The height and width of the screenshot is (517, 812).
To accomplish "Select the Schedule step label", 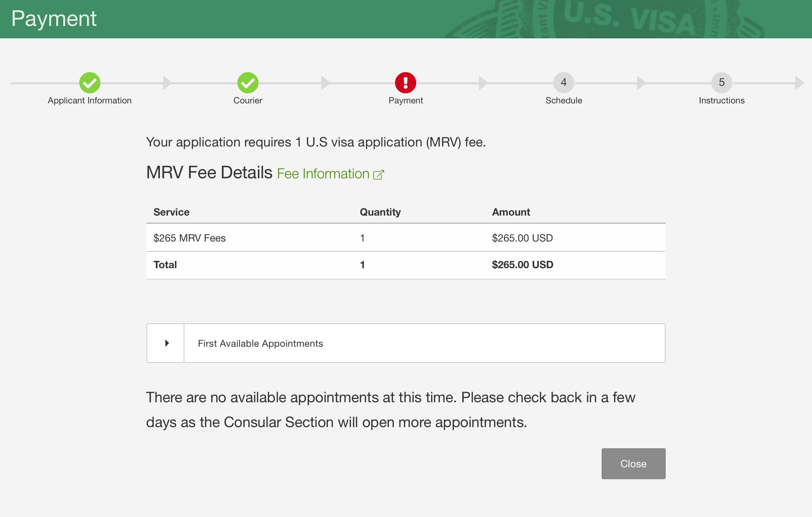I will point(563,100).
